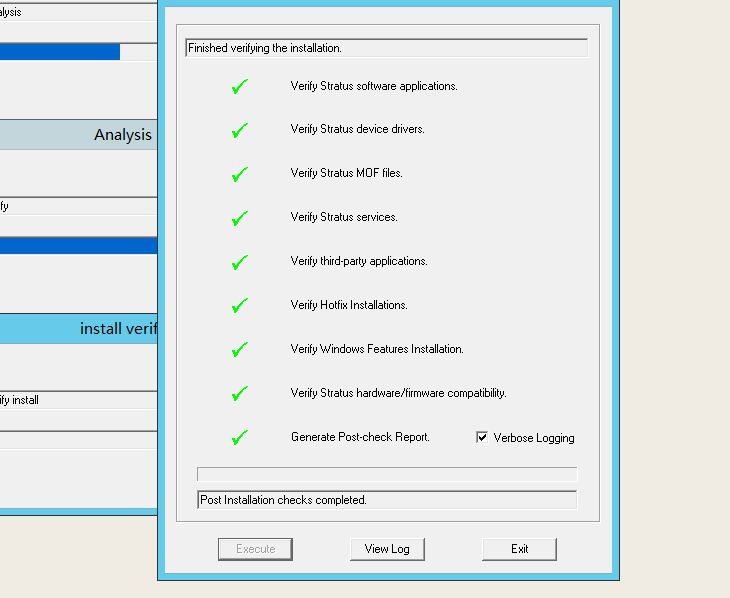Click checkmark beside hardware/firmware compatibility
Screen dimensions: 730x598
[x=240, y=394]
